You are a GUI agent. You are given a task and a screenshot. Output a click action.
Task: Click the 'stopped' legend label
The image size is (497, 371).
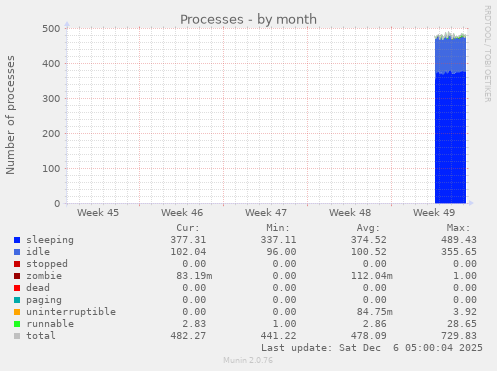[x=47, y=264]
